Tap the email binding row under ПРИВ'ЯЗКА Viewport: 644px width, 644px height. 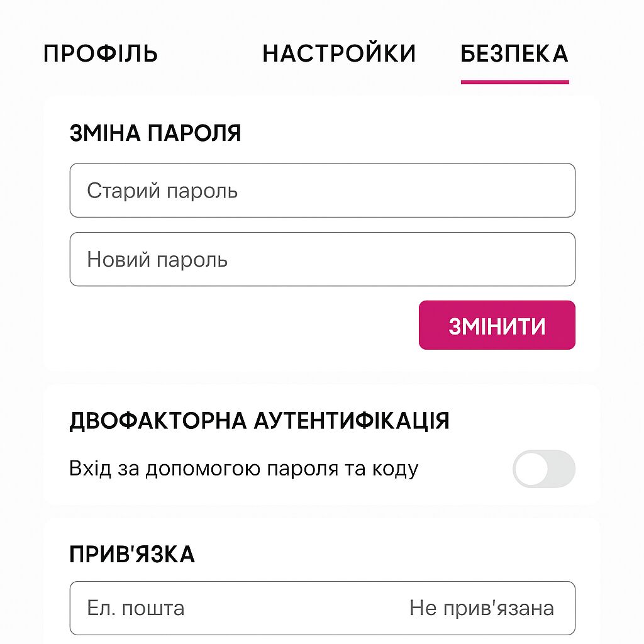coord(322,608)
